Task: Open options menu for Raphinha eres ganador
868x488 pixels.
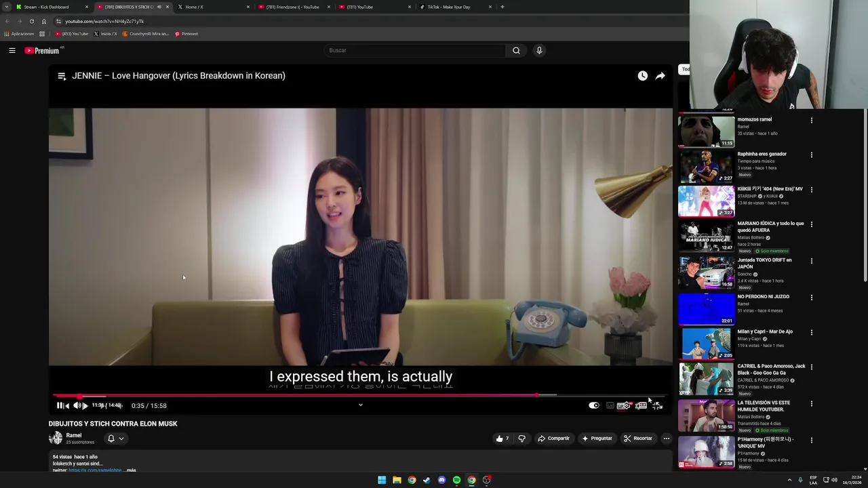Action: [x=811, y=155]
